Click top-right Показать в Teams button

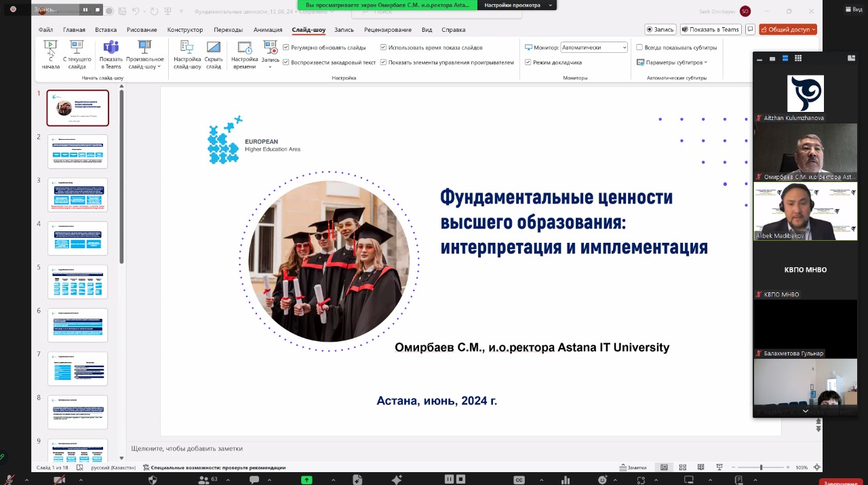tap(711, 29)
